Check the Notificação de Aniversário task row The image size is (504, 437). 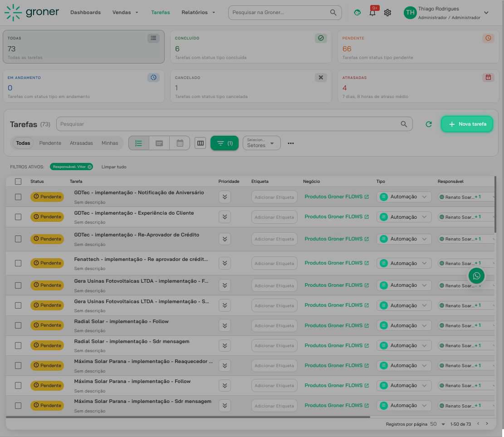tap(18, 197)
